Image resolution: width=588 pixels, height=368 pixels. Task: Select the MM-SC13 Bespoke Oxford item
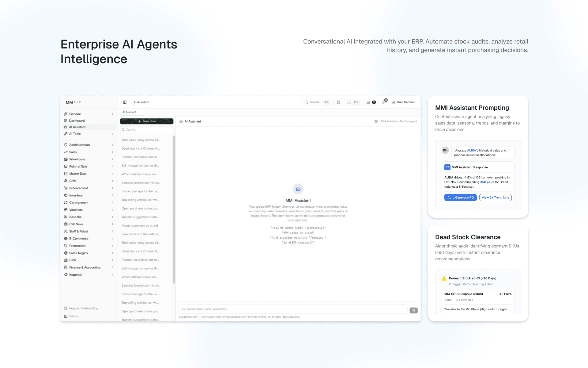tap(478, 297)
